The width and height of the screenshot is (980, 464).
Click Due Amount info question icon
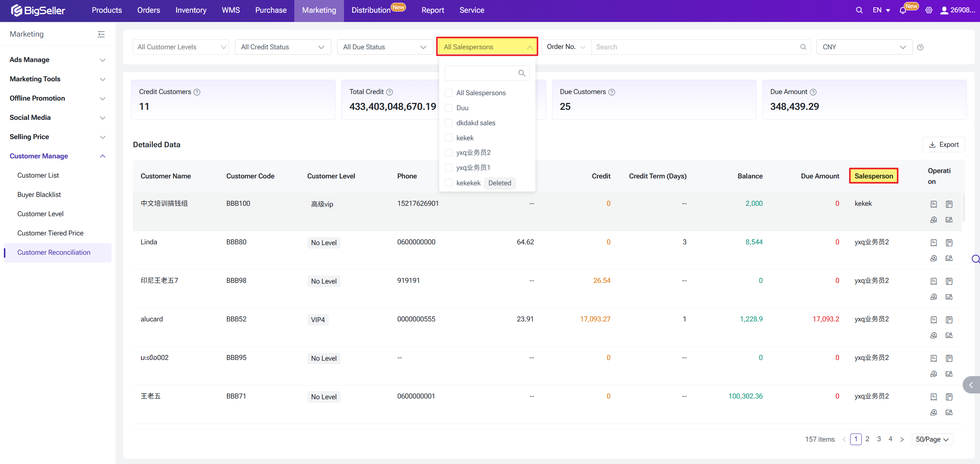[x=813, y=92]
